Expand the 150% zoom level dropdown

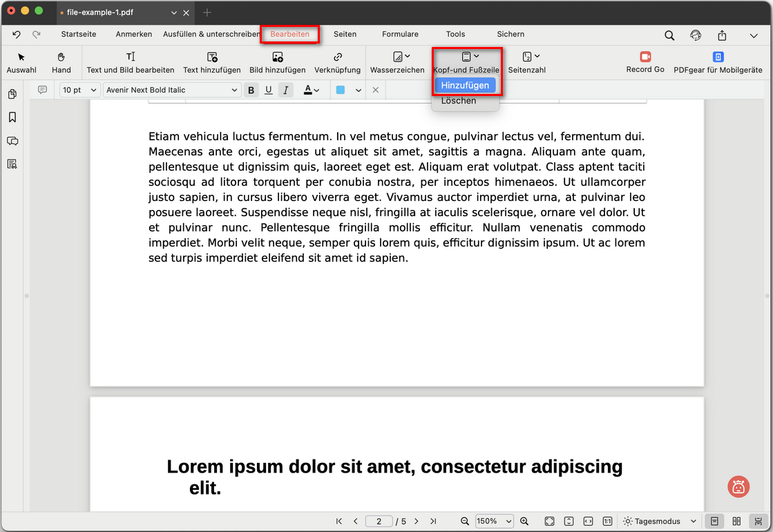click(x=495, y=521)
